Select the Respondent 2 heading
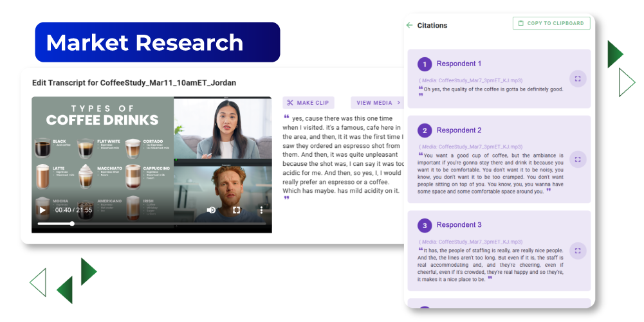This screenshot has height=322, width=644. [458, 130]
